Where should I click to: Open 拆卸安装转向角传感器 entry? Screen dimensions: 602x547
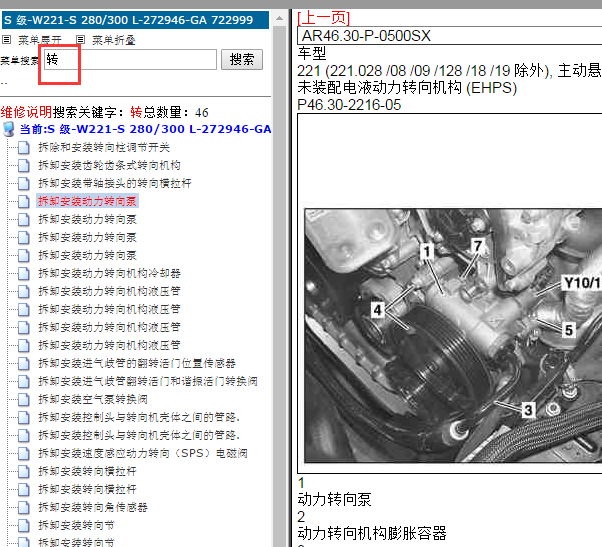pyautogui.click(x=93, y=507)
